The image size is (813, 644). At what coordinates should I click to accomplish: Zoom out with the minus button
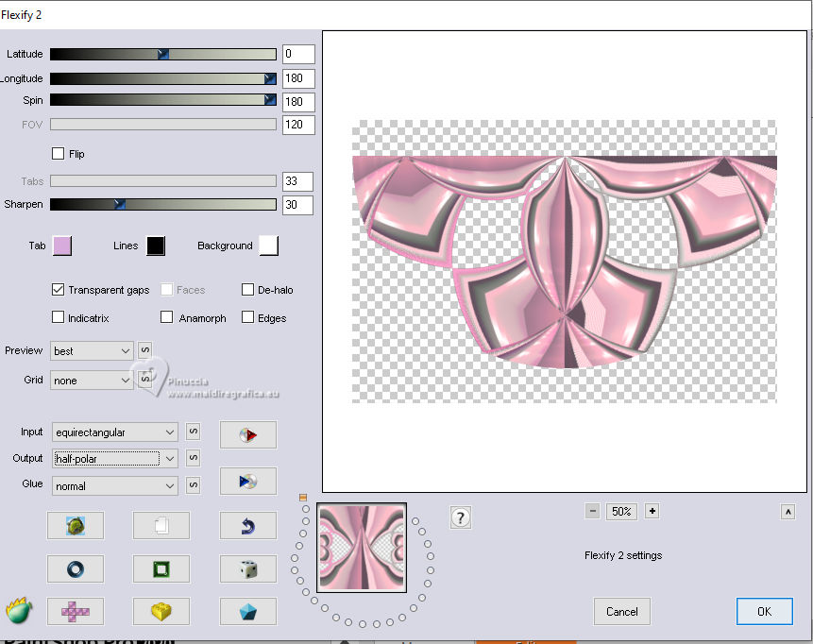pos(593,511)
